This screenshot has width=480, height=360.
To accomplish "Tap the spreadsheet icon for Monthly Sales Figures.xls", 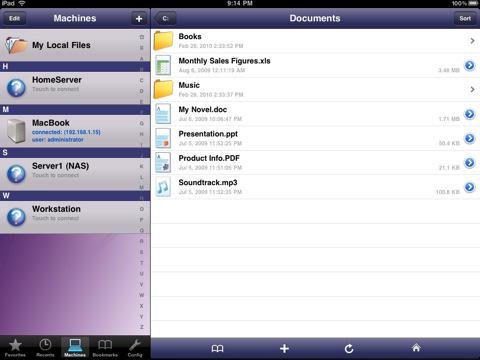I will coord(163,65).
